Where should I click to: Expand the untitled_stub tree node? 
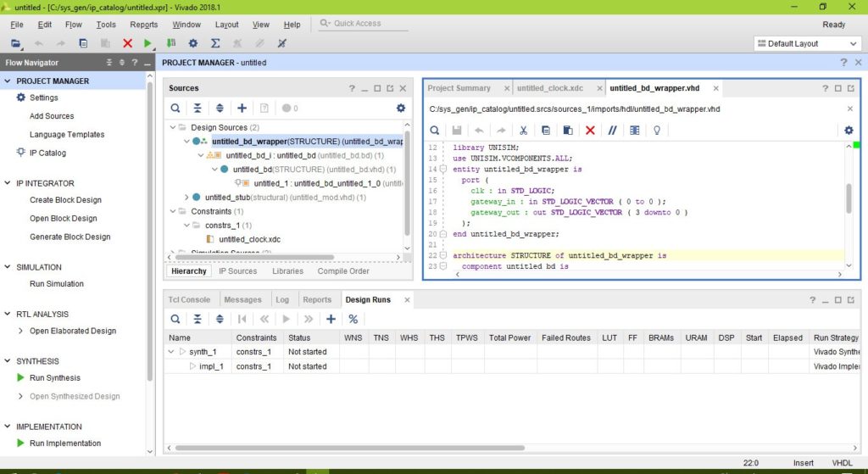(x=186, y=198)
